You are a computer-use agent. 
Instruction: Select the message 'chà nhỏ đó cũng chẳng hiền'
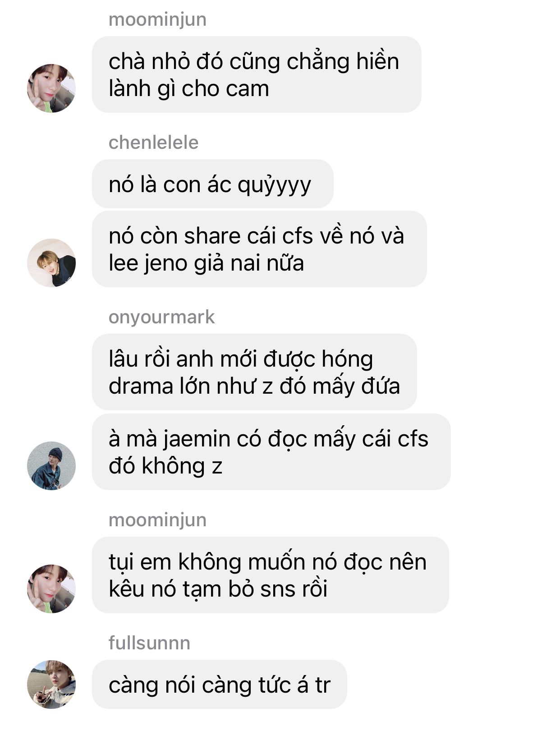257,74
